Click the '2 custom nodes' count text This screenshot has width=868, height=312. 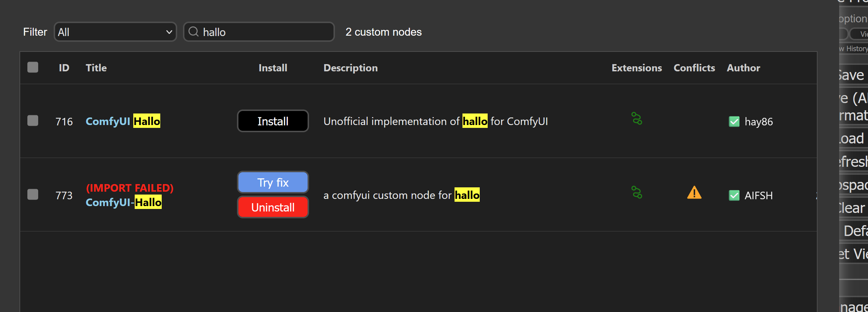click(384, 32)
